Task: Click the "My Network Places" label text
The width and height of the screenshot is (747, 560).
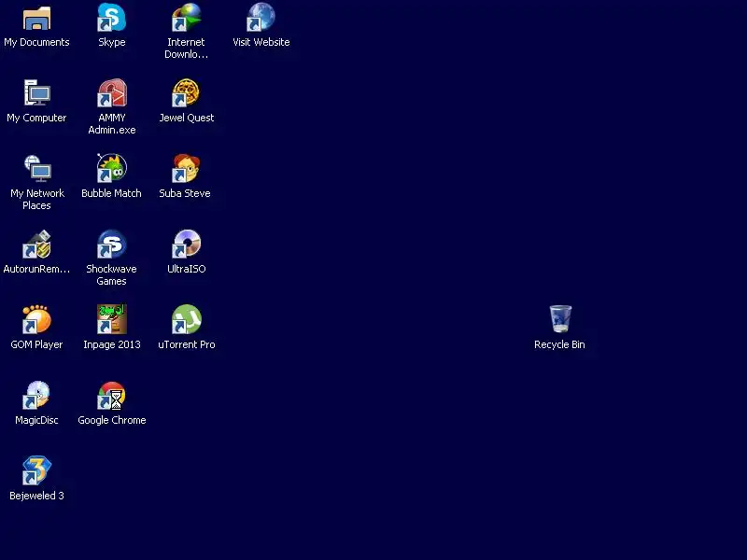Action: pyautogui.click(x=37, y=200)
